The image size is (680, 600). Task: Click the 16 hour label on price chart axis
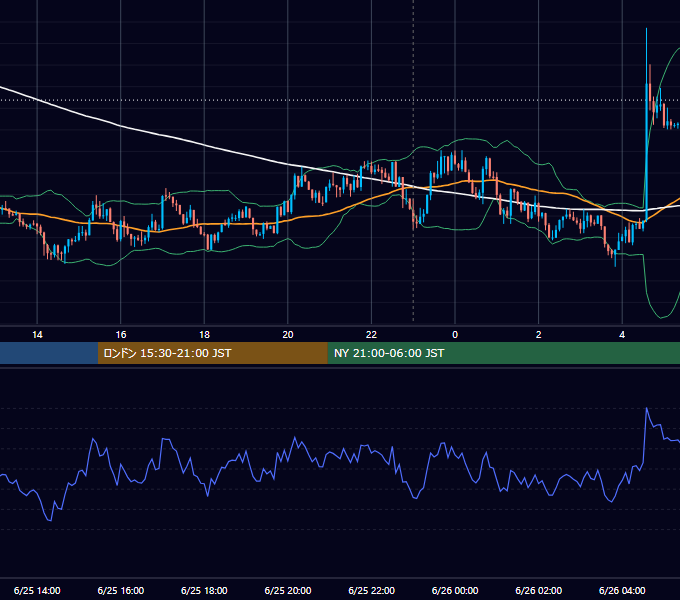121,335
